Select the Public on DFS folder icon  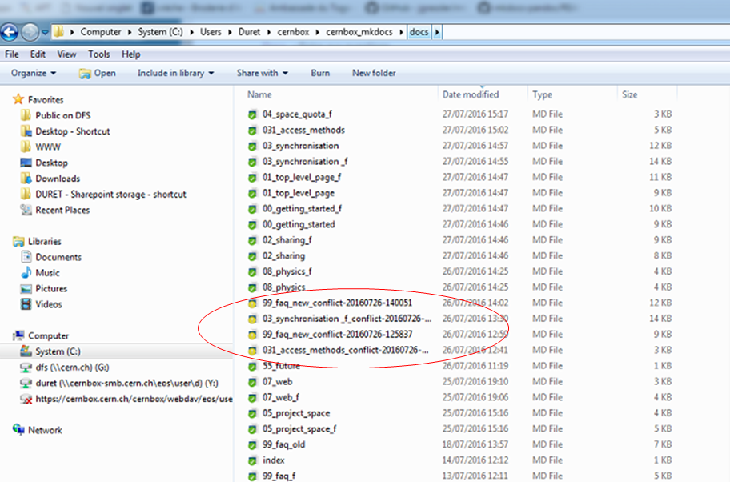(x=26, y=116)
